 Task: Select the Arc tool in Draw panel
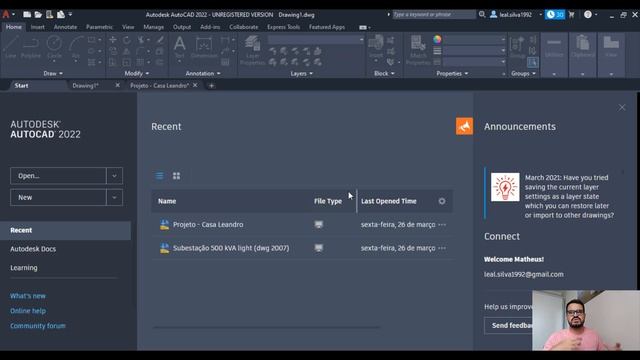pyautogui.click(x=76, y=47)
